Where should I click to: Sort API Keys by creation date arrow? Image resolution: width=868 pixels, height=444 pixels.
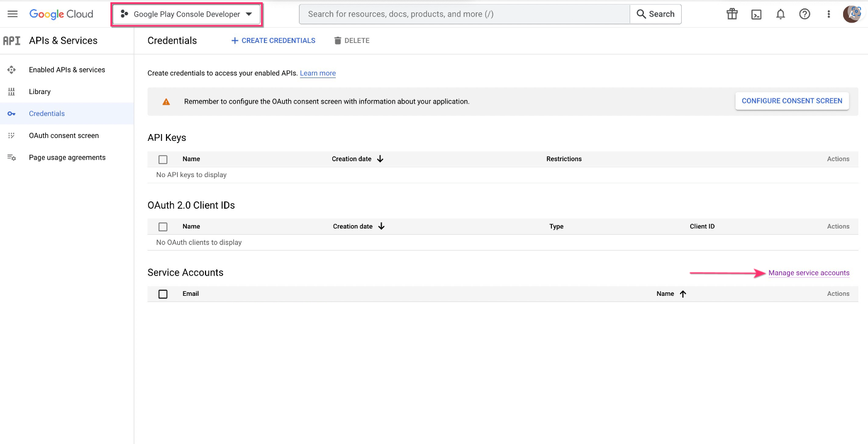380,159
